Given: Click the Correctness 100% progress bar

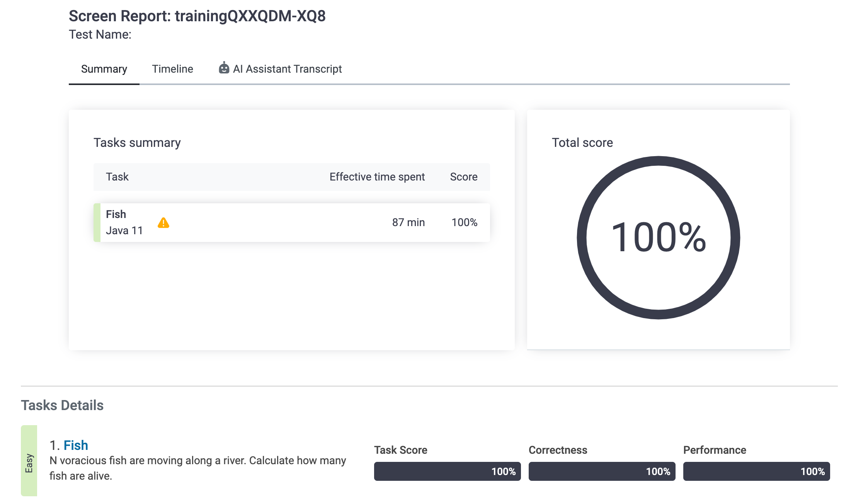Looking at the screenshot, I should tap(602, 471).
